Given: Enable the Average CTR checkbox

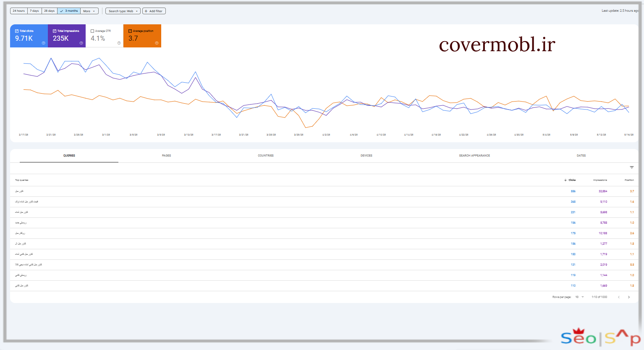Looking at the screenshot, I should click(92, 31).
